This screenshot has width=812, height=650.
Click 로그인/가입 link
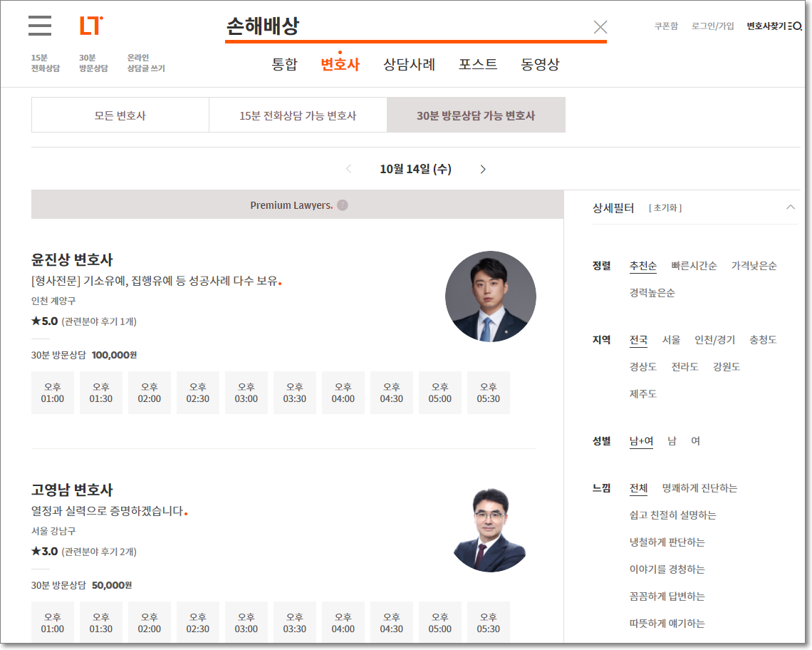pos(712,26)
